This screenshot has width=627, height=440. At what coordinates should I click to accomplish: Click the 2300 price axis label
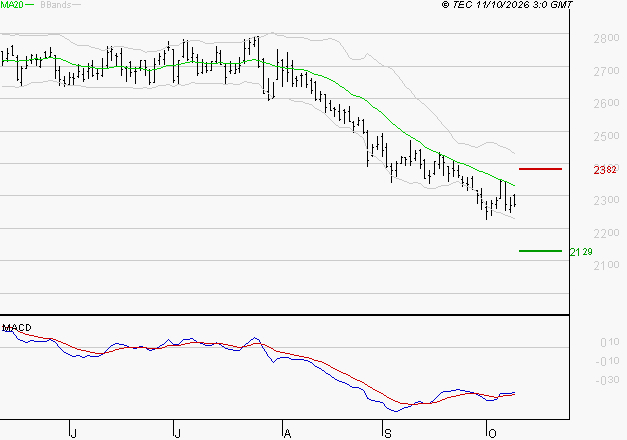[x=606, y=200]
